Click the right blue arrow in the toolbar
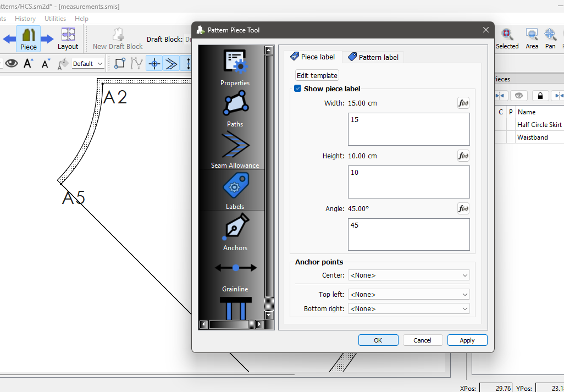Viewport: 564px width, 392px height. (x=47, y=39)
